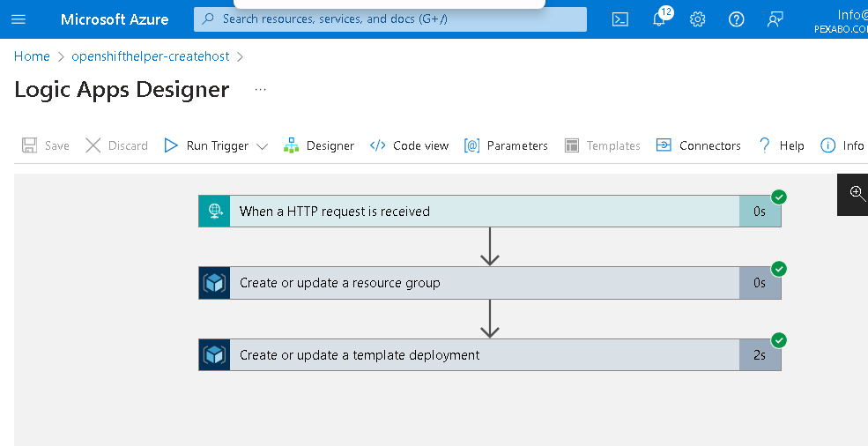Open the account menu for PEXABO
The image size is (868, 446).
tap(841, 21)
